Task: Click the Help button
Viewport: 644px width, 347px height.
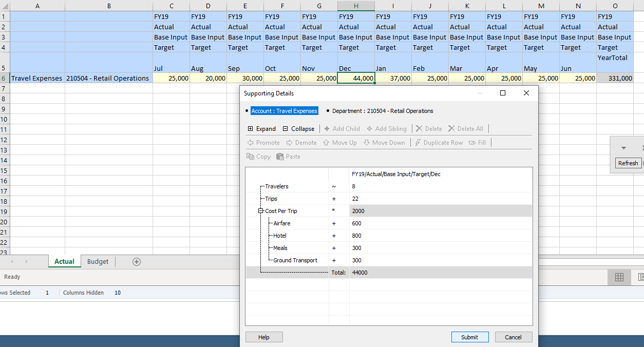Action: point(264,337)
